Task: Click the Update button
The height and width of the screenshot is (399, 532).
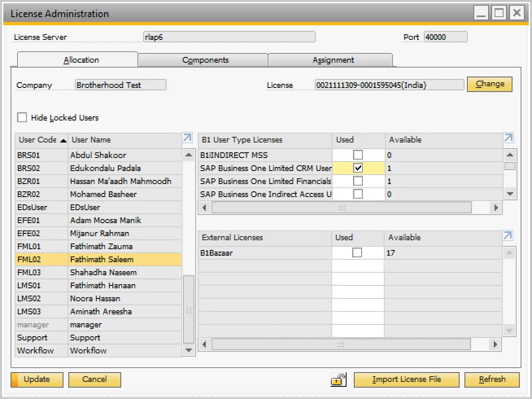Action: click(37, 380)
